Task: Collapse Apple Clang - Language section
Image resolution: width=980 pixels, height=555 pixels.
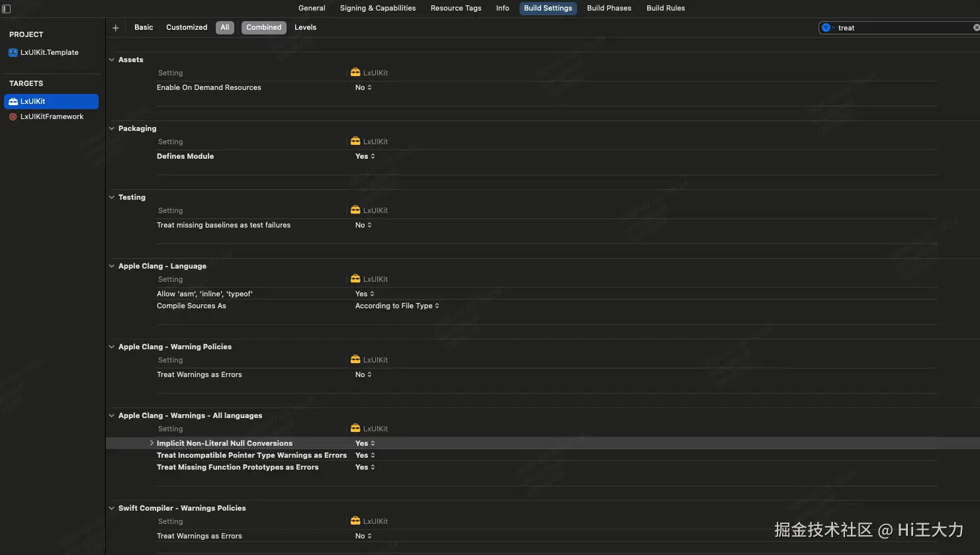Action: (x=112, y=266)
